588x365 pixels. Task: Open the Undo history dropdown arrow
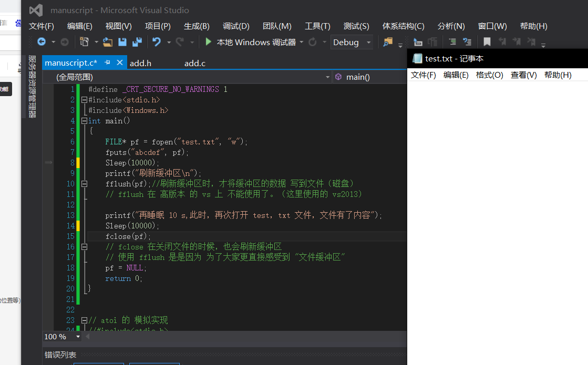[169, 42]
